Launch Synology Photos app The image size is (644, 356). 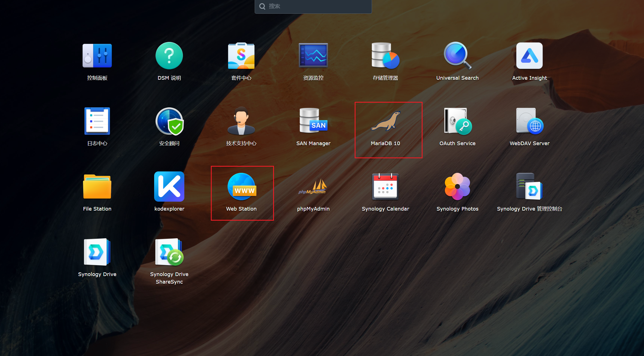tap(457, 187)
